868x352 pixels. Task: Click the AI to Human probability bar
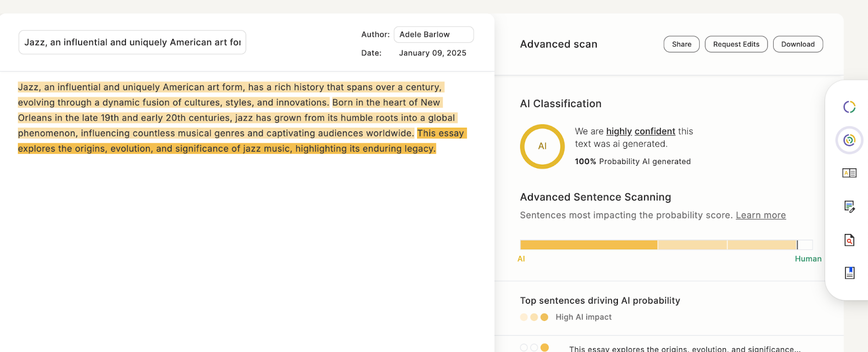pos(666,245)
